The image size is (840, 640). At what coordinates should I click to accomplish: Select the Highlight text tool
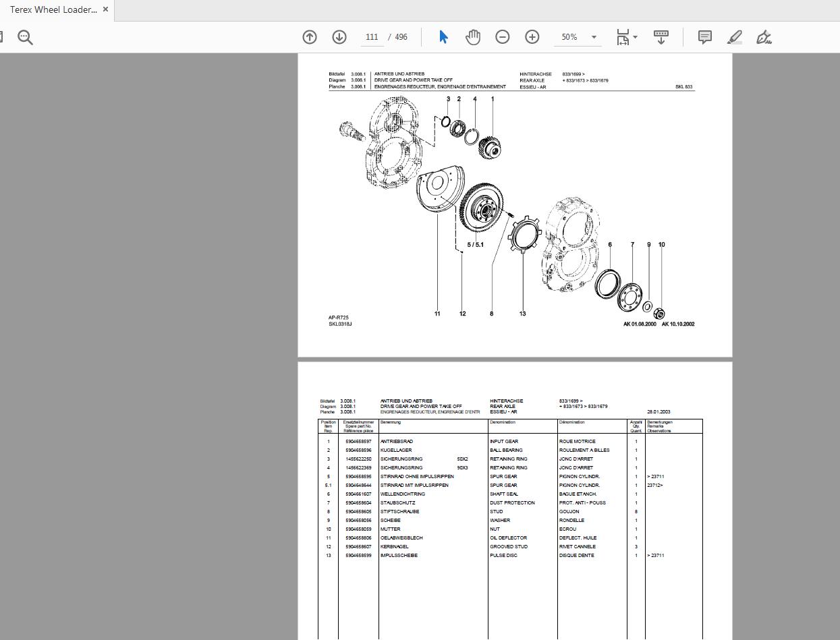(734, 37)
